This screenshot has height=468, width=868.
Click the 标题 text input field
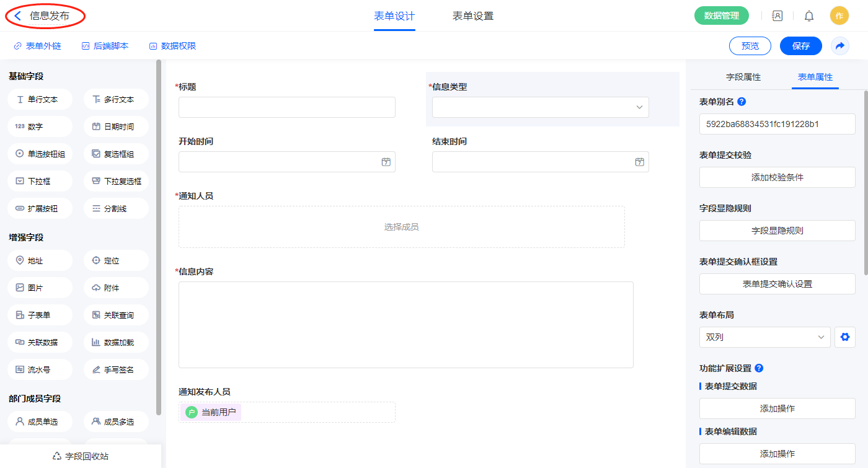point(286,107)
